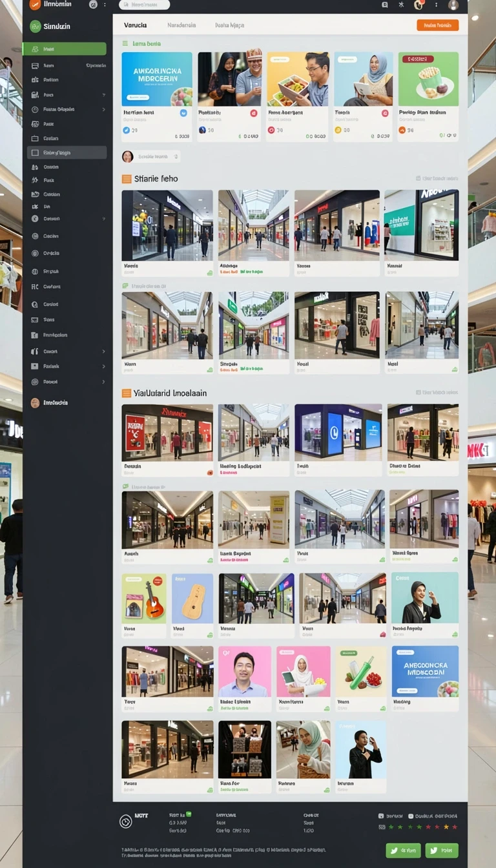This screenshot has width=496, height=868.
Task: Click the circular logo icon in the footer
Action: pyautogui.click(x=126, y=821)
